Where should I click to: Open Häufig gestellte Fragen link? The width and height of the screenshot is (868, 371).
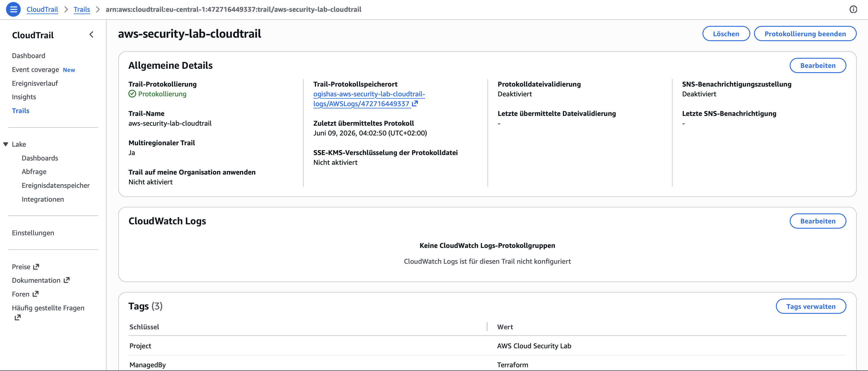pos(48,308)
